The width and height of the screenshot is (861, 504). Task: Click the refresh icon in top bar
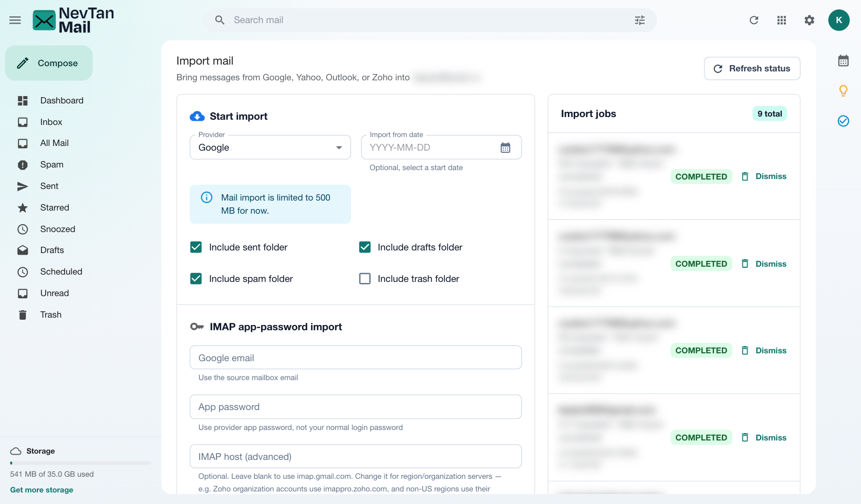tap(754, 20)
